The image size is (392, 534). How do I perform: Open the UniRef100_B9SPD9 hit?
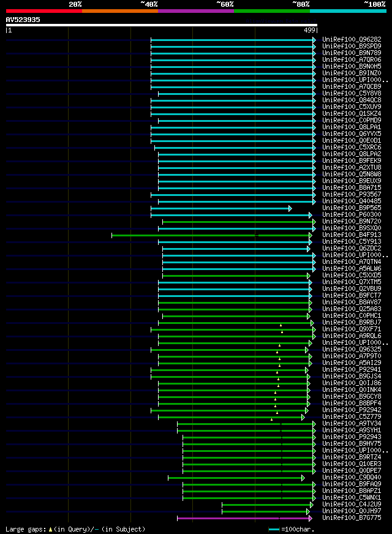[352, 47]
